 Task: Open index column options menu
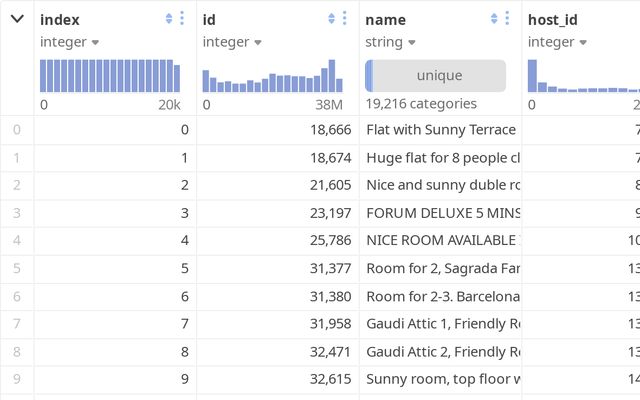182,18
